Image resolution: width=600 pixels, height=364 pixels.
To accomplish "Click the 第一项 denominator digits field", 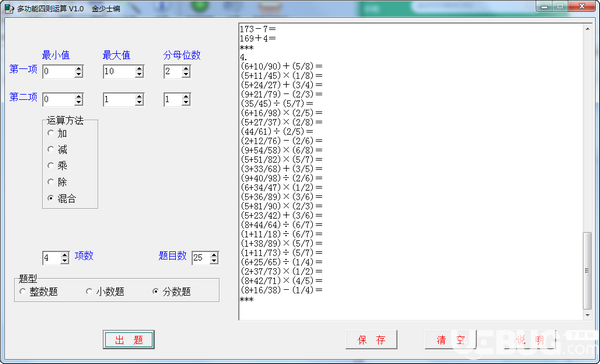I will pos(173,71).
